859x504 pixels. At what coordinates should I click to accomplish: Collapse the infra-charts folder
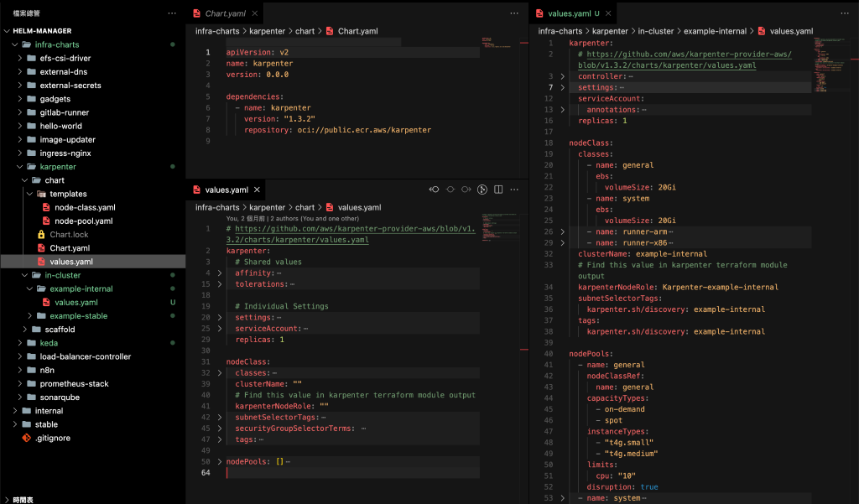click(x=15, y=44)
